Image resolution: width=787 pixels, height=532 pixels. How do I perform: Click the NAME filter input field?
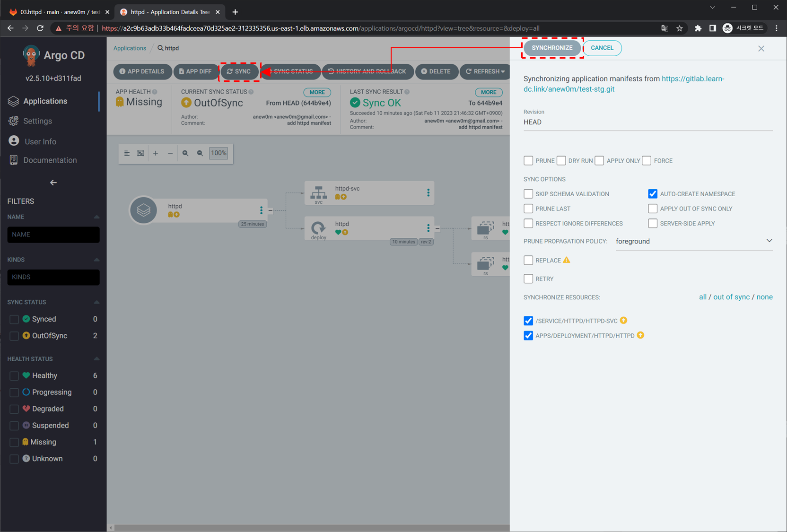[53, 235]
